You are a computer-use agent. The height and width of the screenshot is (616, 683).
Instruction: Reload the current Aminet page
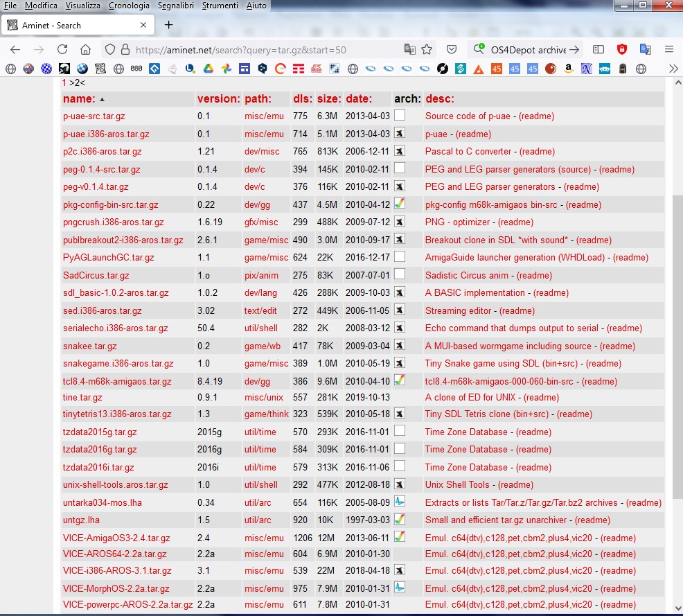click(x=62, y=50)
